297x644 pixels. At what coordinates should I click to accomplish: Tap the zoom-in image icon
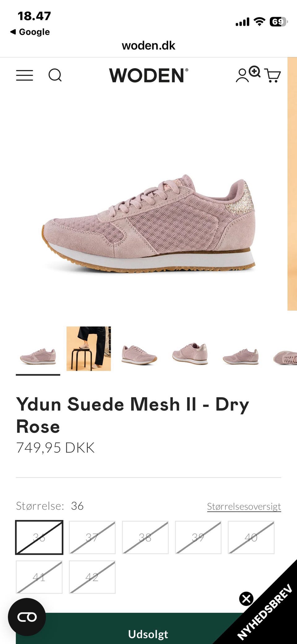coord(255,72)
